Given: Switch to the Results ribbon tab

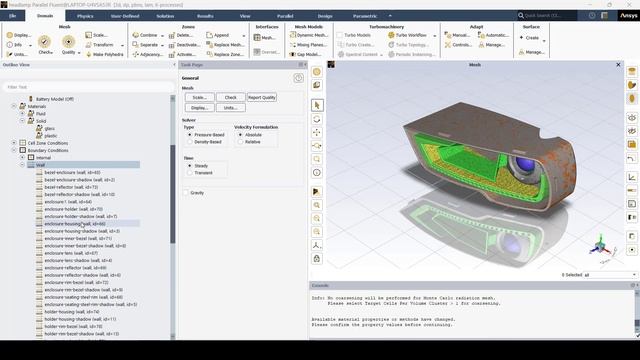Looking at the screenshot, I should [x=205, y=16].
